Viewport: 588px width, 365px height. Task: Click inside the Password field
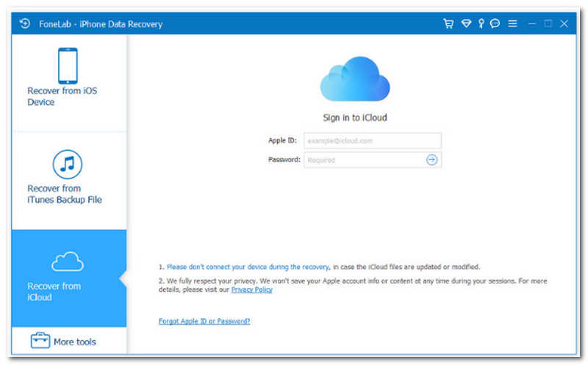pos(363,159)
